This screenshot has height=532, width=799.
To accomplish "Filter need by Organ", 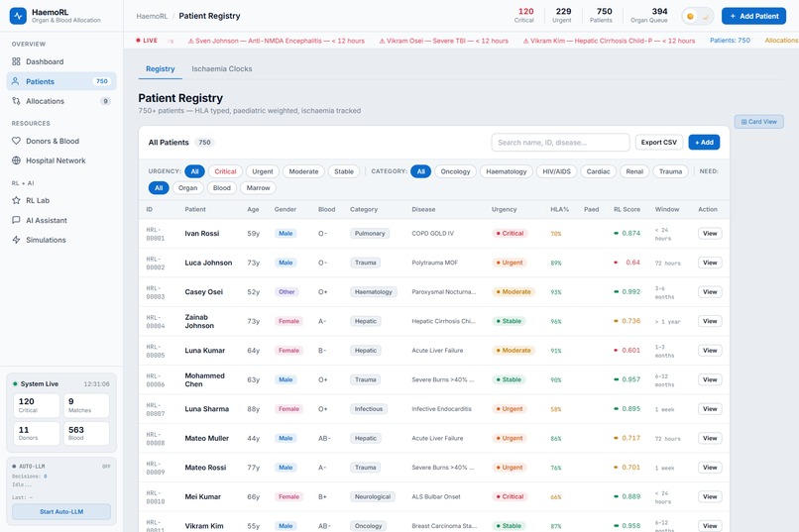I will pyautogui.click(x=187, y=188).
